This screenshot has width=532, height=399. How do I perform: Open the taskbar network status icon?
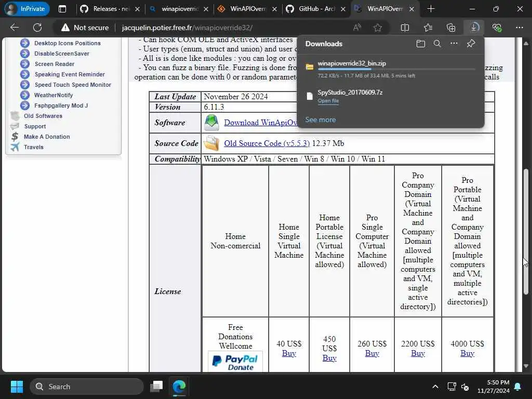point(451,387)
